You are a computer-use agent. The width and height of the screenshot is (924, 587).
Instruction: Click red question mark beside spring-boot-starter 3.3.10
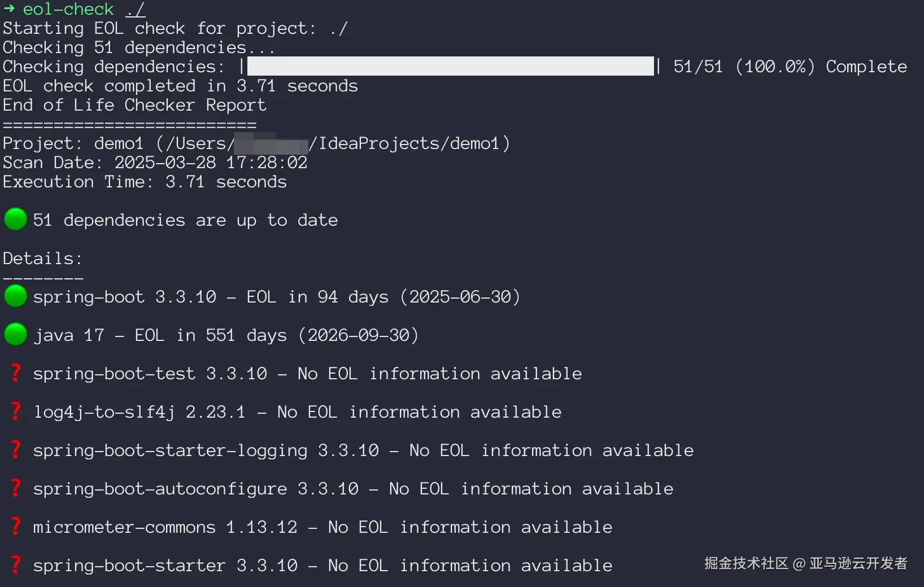[x=16, y=564]
